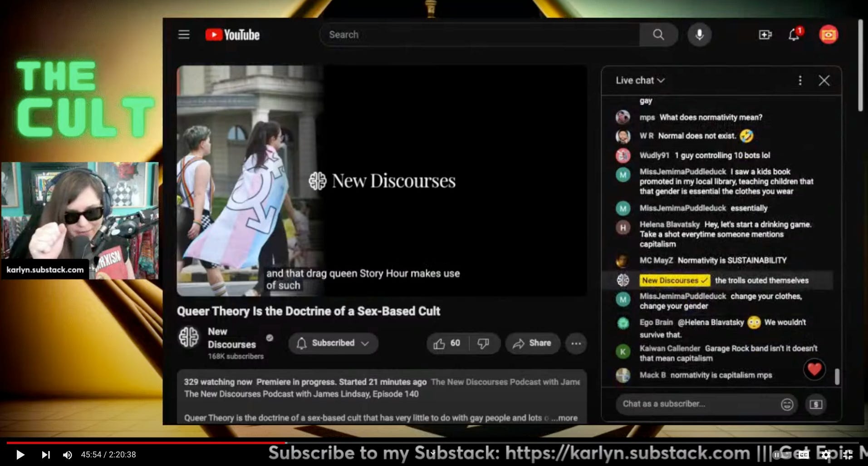
Task: Expand the Live chat mode dropdown
Action: point(640,80)
